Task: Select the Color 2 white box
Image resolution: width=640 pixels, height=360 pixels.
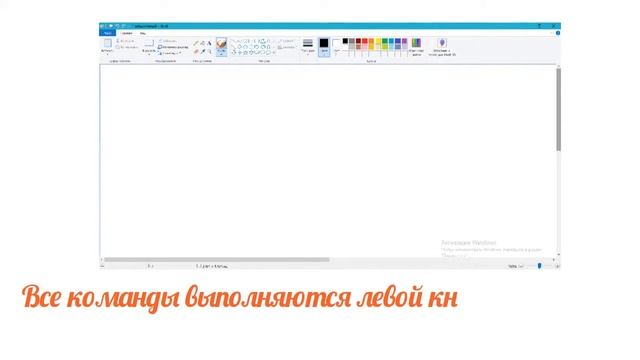Action: pos(336,46)
